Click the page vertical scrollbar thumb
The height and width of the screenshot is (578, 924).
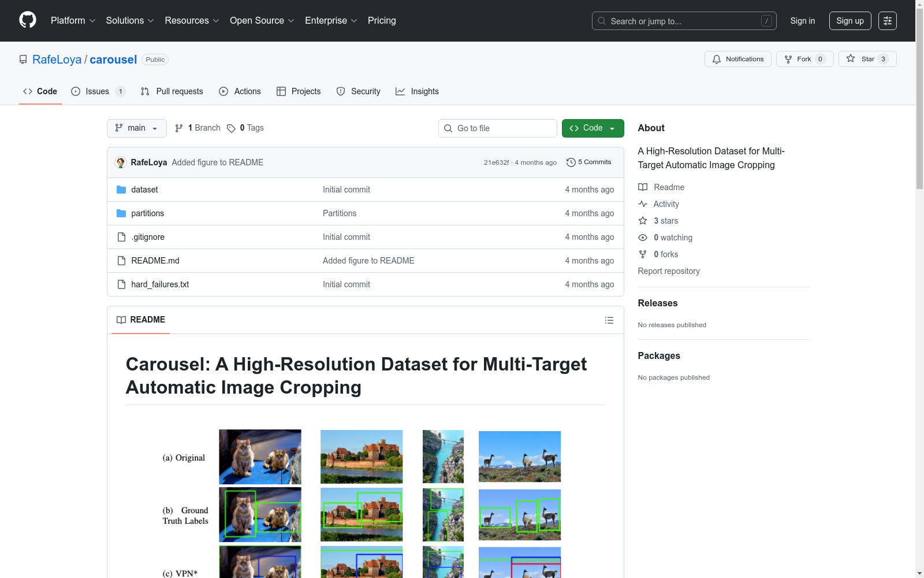919,98
